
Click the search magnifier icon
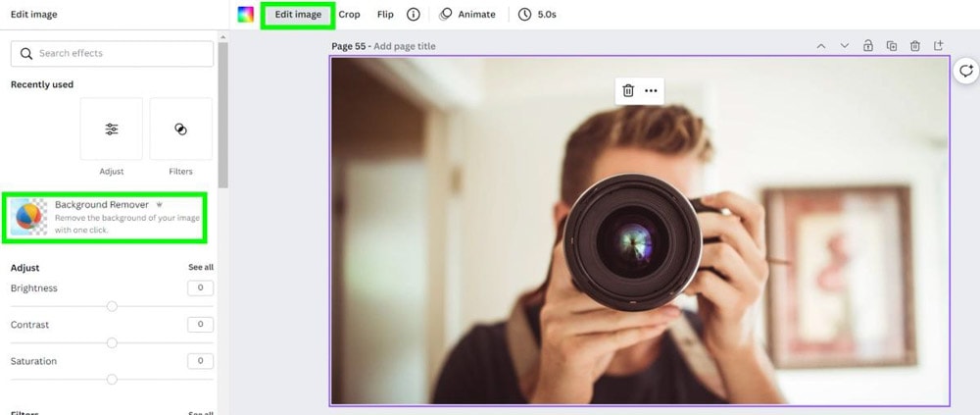pos(26,54)
